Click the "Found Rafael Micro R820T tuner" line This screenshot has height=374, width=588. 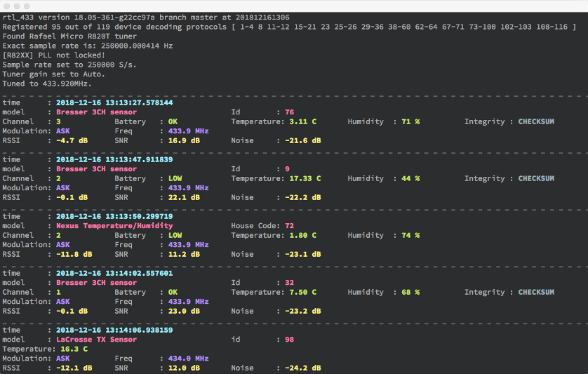pyautogui.click(x=70, y=36)
